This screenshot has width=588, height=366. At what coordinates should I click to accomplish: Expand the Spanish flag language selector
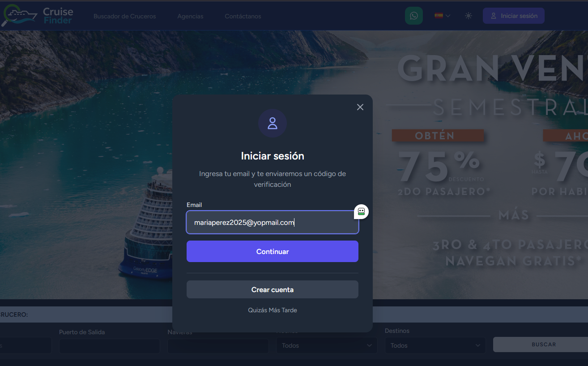click(442, 16)
